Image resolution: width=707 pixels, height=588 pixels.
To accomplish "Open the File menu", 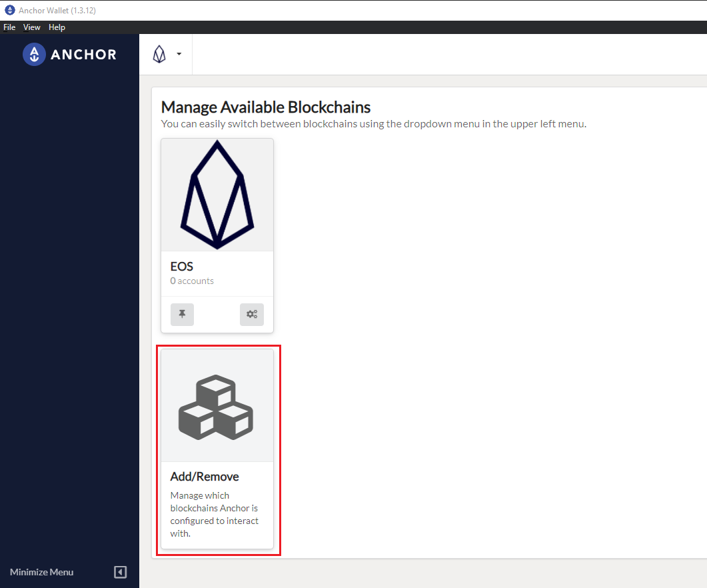I will pos(9,27).
